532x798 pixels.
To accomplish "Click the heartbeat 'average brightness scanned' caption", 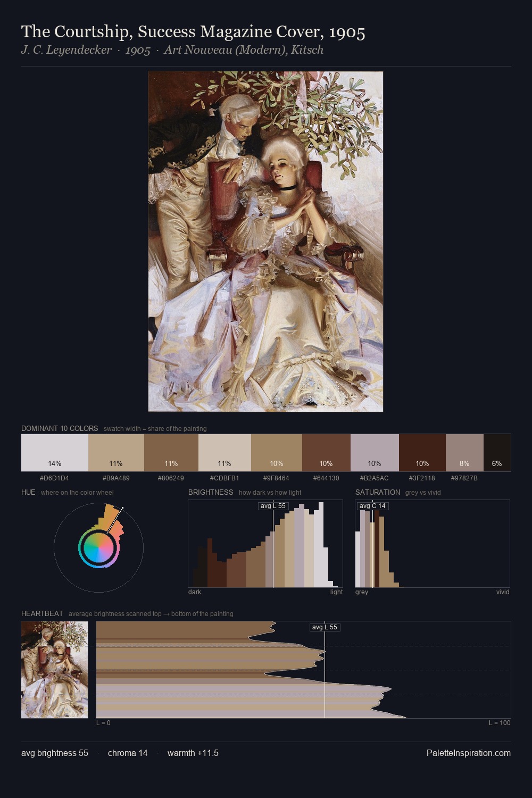I will click(151, 614).
